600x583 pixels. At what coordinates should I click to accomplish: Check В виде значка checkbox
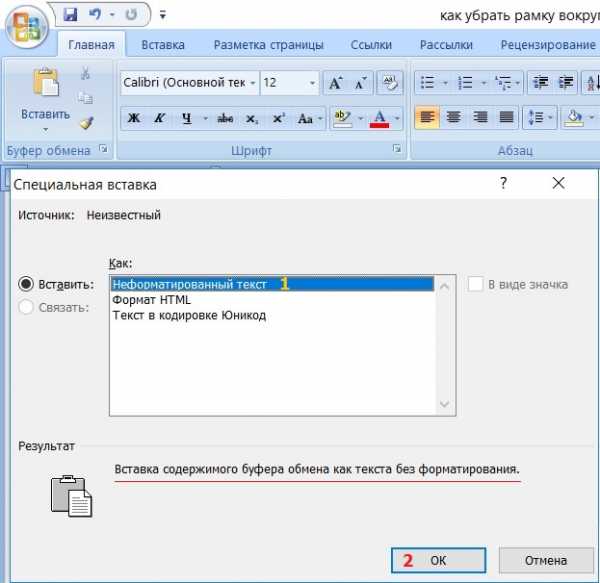tap(475, 284)
